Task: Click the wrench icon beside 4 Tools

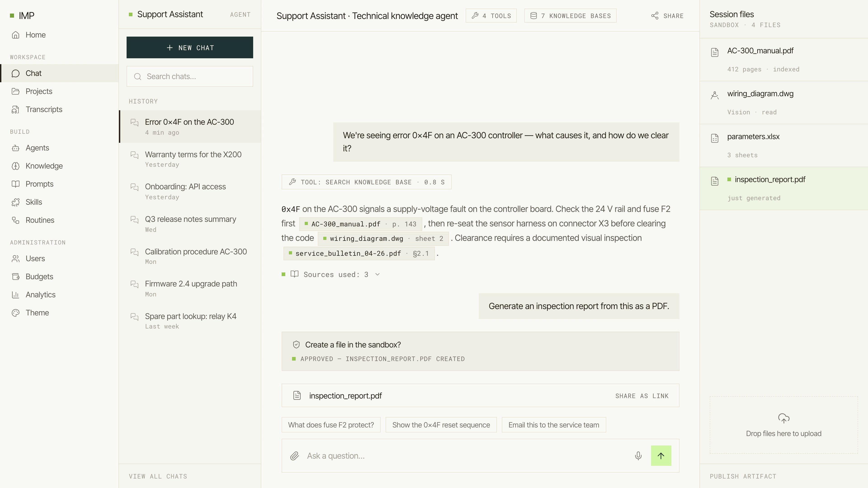Action: click(x=475, y=16)
